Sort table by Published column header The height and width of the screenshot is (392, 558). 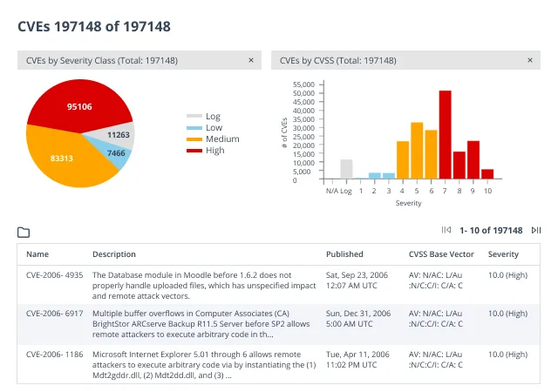(344, 254)
